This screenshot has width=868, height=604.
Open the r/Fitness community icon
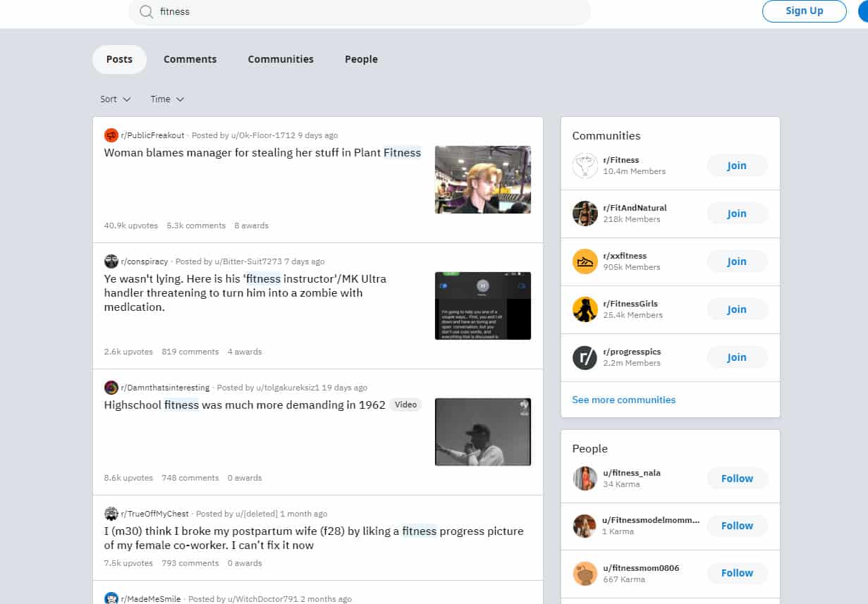(585, 165)
